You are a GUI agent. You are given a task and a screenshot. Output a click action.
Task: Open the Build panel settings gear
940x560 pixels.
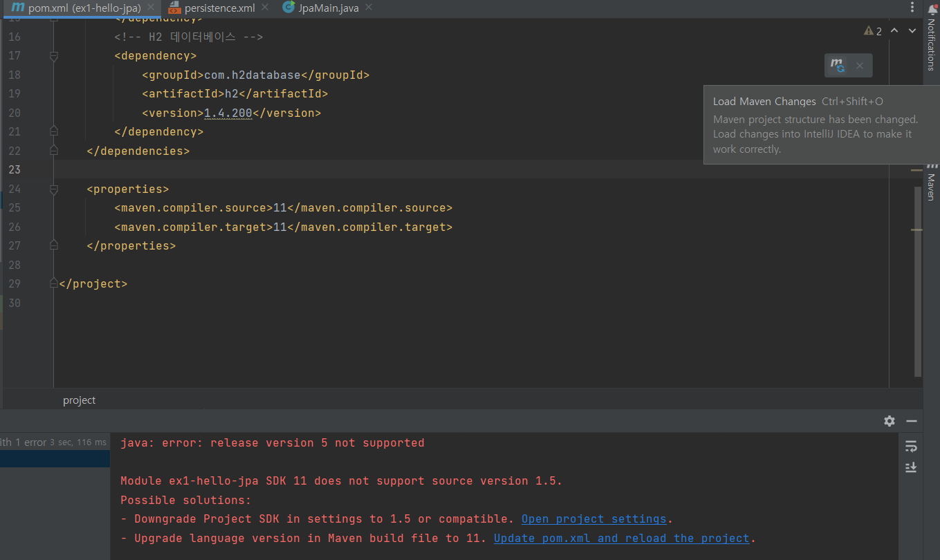click(890, 421)
